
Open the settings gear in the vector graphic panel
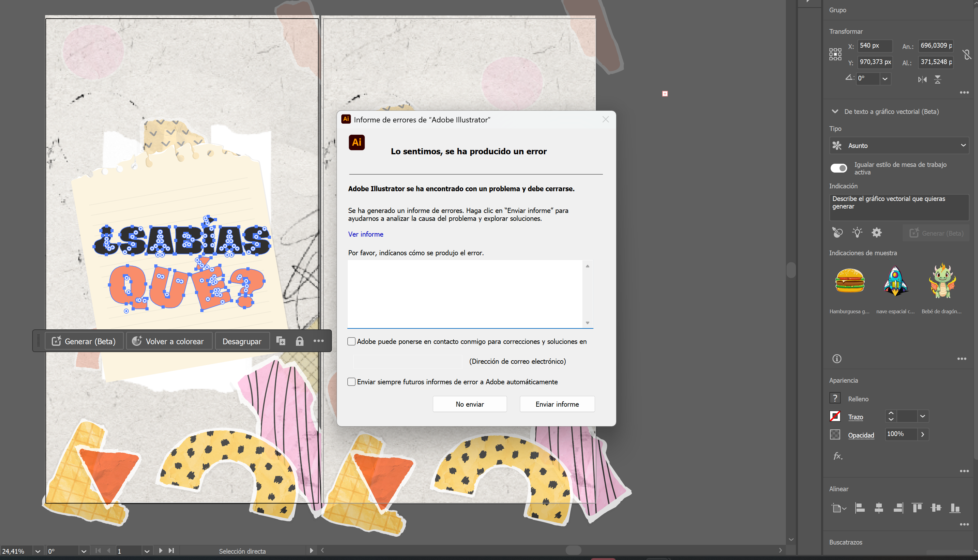tap(877, 233)
